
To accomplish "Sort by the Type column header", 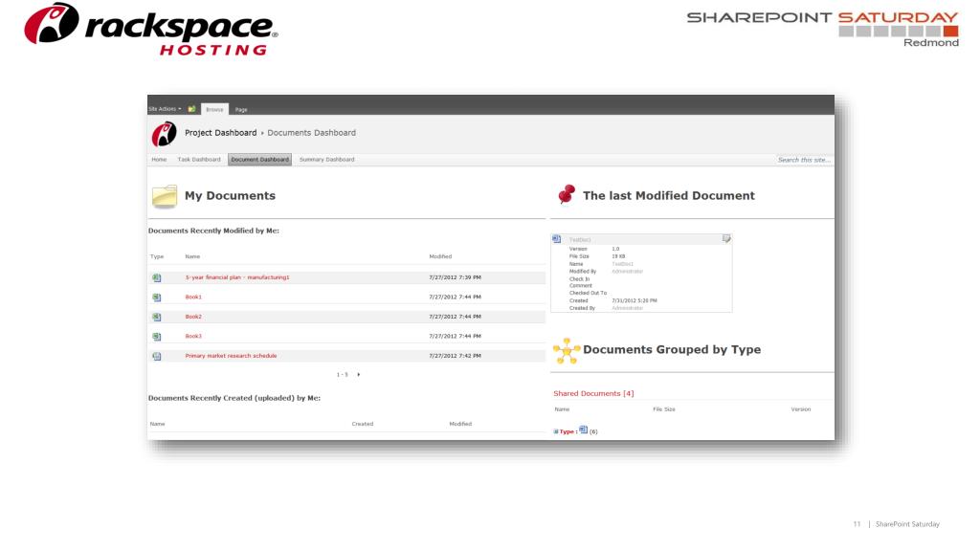I will coord(157,256).
